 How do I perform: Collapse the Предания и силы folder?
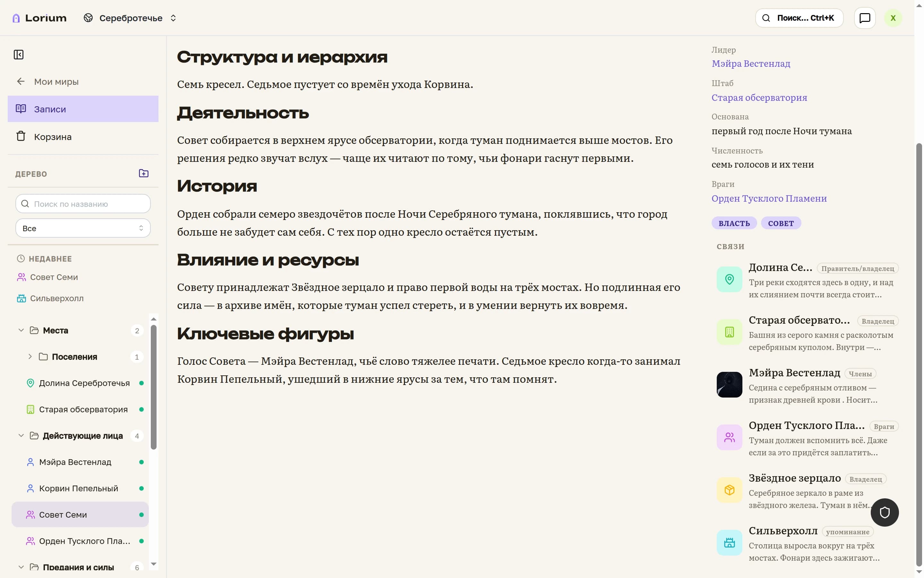point(21,567)
